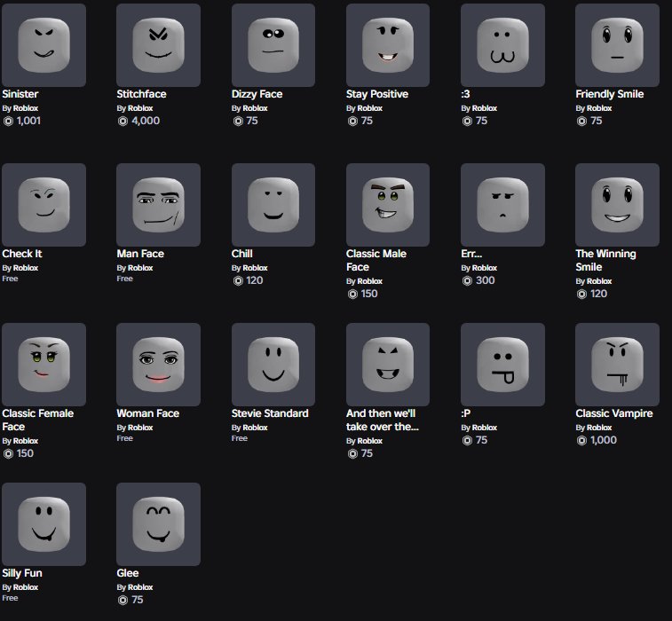Click the Free label under Check It
This screenshot has height=621, width=672.
coord(11,279)
